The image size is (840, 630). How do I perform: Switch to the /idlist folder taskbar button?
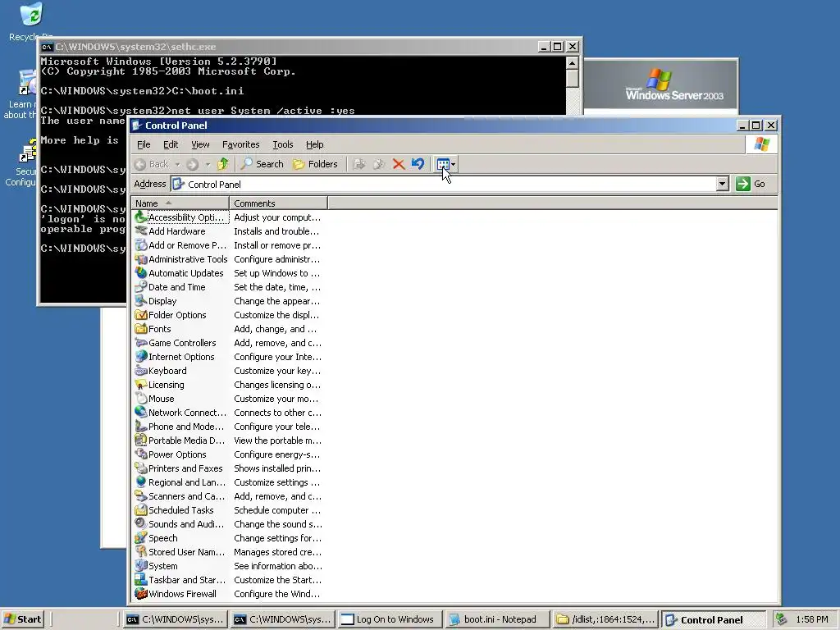605,619
